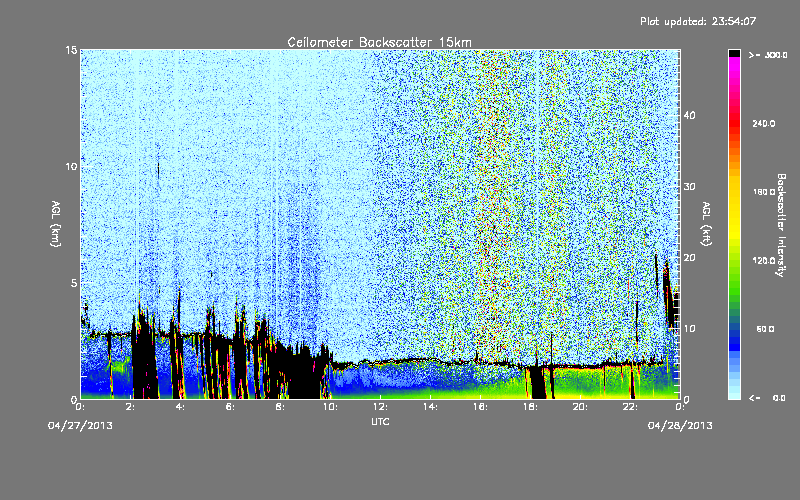Click the end date label 04/28/2013

680,426
